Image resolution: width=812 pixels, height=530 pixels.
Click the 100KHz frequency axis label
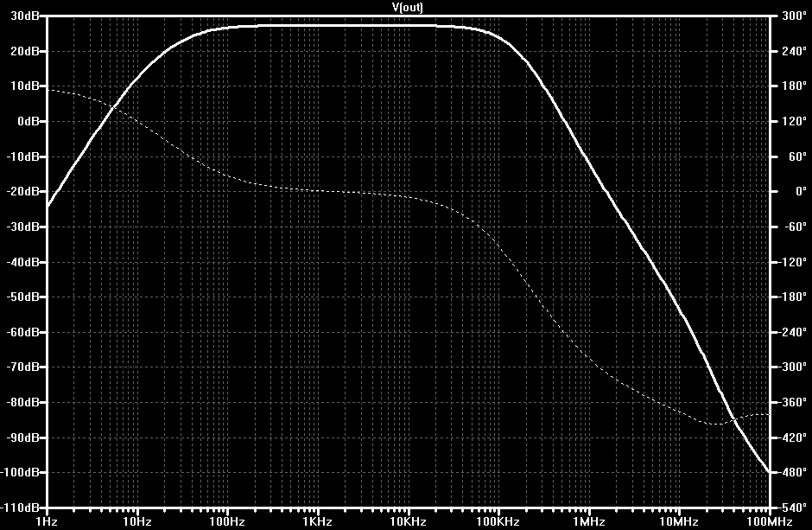coord(498,521)
